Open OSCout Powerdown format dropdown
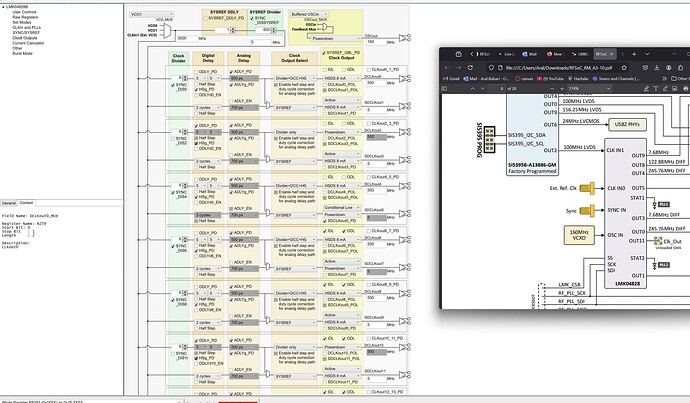Image resolution: width=690 pixels, height=403 pixels. 336,38
